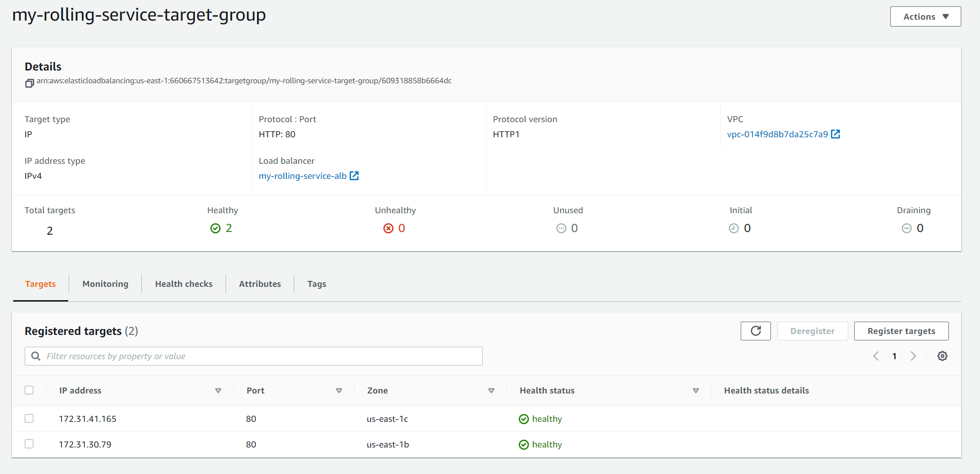Viewport: 980px width, 474px height.
Task: Click the Register targets button
Action: click(901, 331)
